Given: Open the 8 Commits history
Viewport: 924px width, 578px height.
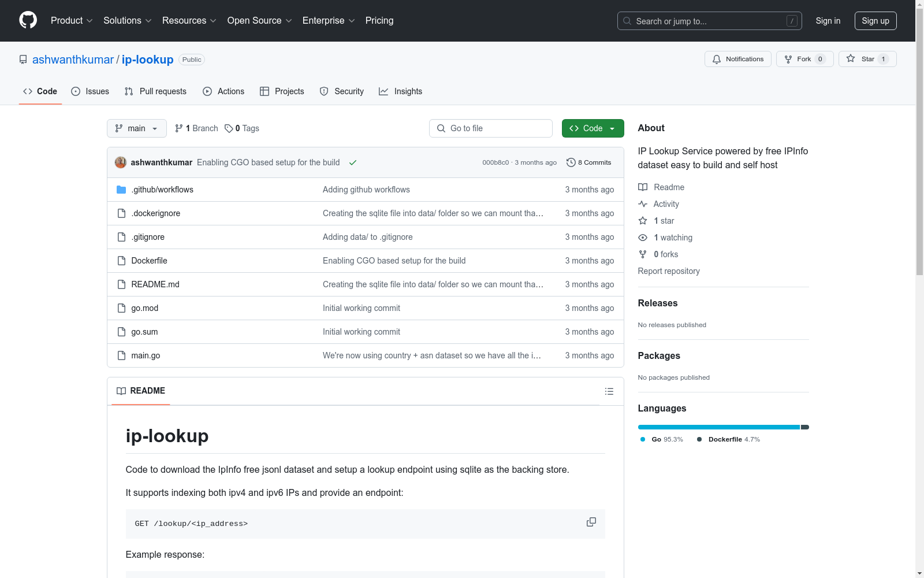Looking at the screenshot, I should click(588, 162).
